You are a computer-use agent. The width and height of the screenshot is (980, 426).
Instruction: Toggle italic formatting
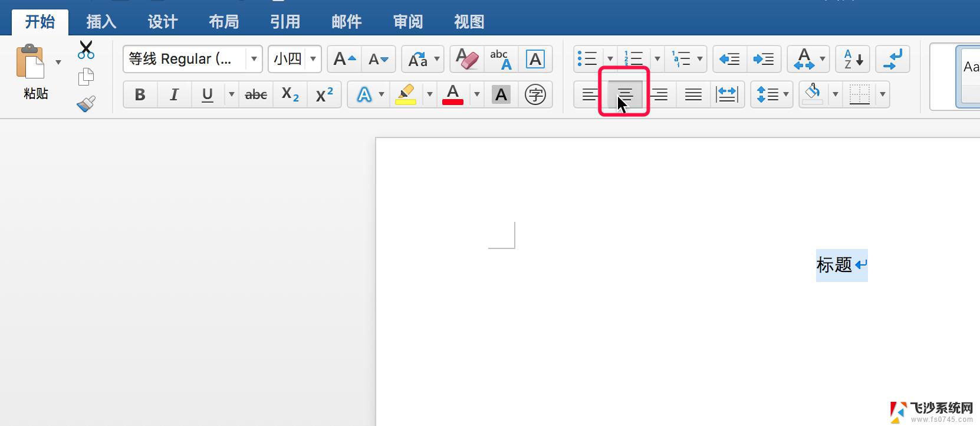pos(174,94)
